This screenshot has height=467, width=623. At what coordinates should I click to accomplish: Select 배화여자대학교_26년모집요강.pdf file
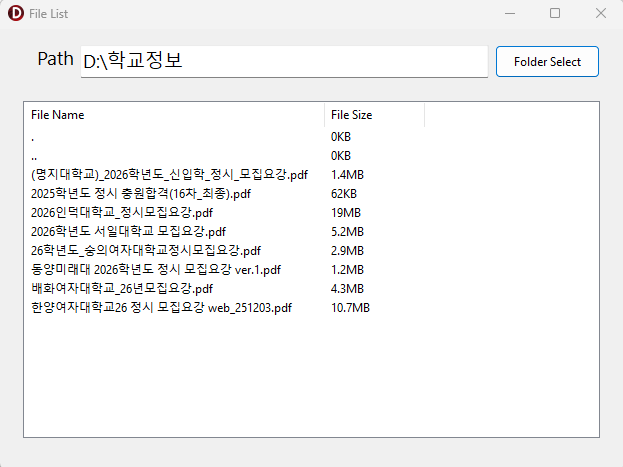122,289
